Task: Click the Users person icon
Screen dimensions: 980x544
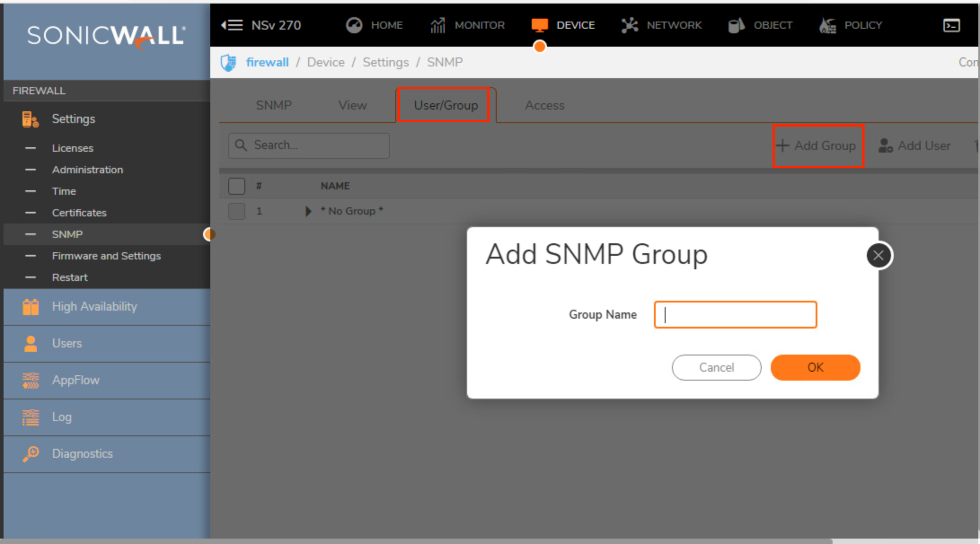Action: pyautogui.click(x=30, y=343)
